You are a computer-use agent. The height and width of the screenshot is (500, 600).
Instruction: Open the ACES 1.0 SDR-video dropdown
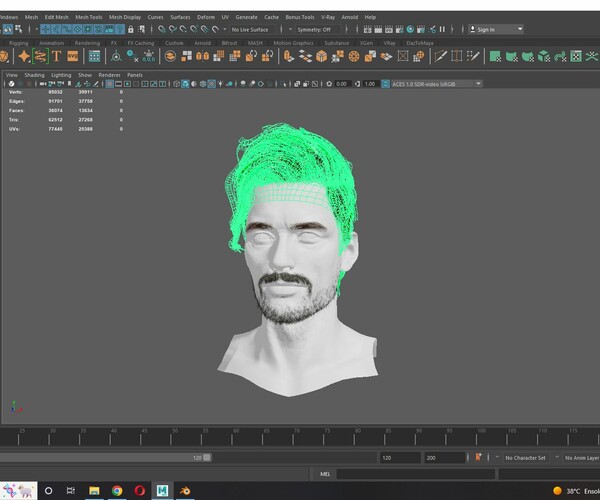pos(436,84)
